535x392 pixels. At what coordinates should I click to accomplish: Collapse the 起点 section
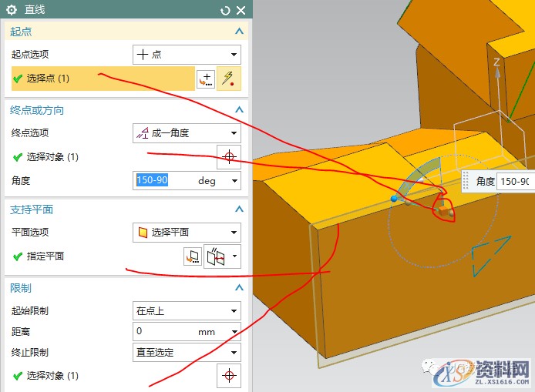point(239,32)
